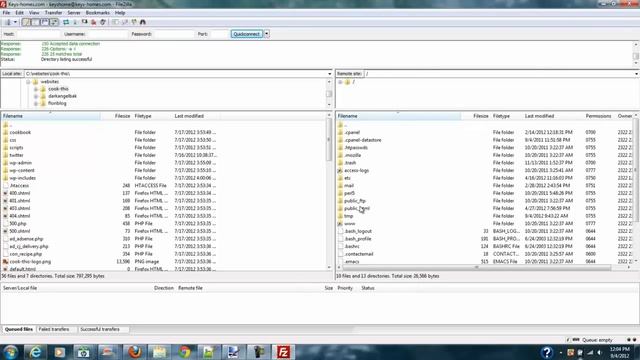Screen dimensions: 640x360
Task: Expand the remote root folder node
Action: (x=340, y=82)
